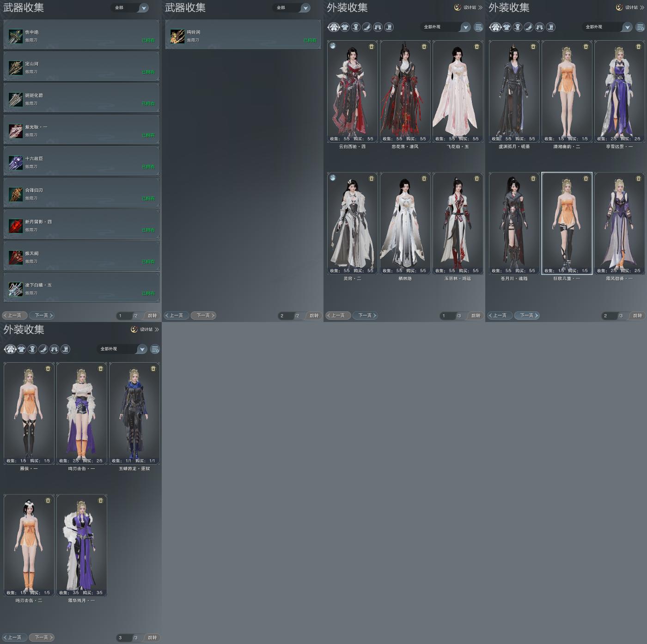This screenshot has width=647, height=644.
Task: Remove 虚渊孤月·砚墨 using its trash icon
Action: pos(533,47)
